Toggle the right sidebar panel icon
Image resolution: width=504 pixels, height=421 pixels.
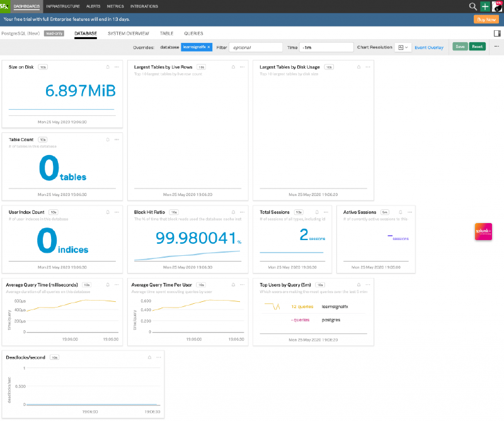[497, 33]
